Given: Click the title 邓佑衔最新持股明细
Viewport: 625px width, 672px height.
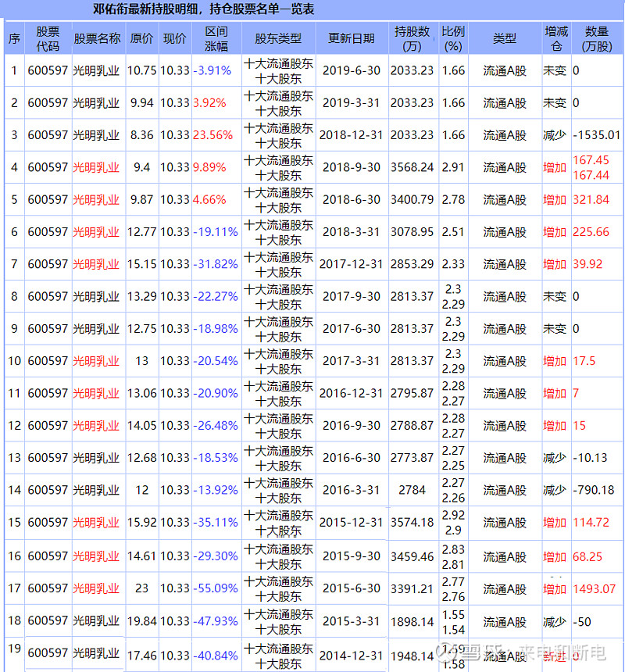Looking at the screenshot, I should (x=145, y=9).
